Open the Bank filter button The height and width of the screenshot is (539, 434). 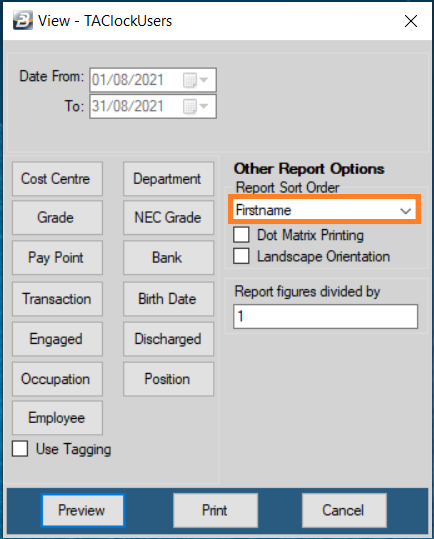click(x=168, y=257)
